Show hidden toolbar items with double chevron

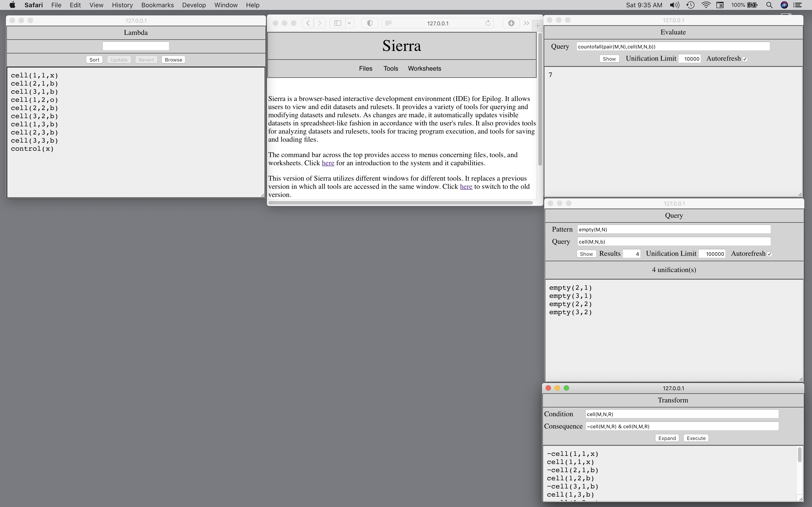coord(527,23)
